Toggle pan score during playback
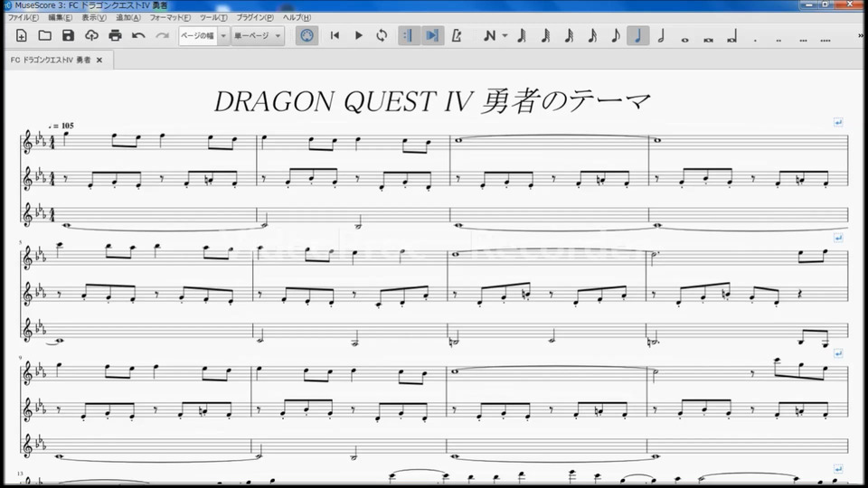 (x=432, y=36)
